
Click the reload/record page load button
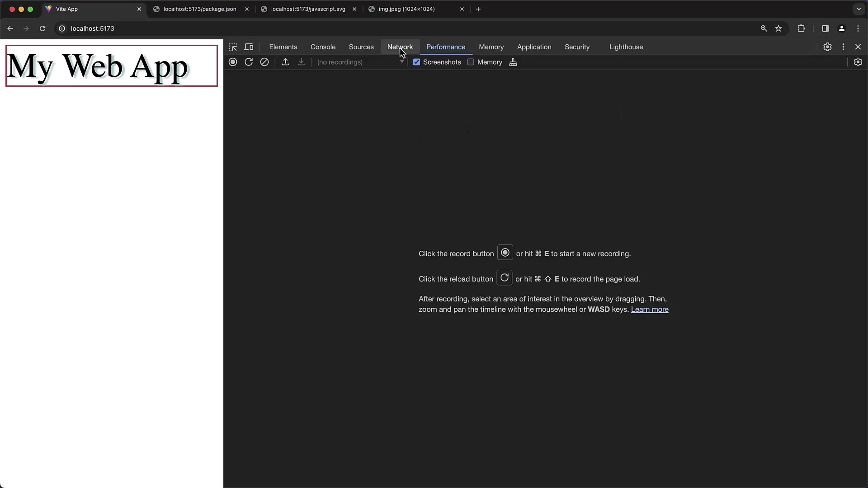249,62
